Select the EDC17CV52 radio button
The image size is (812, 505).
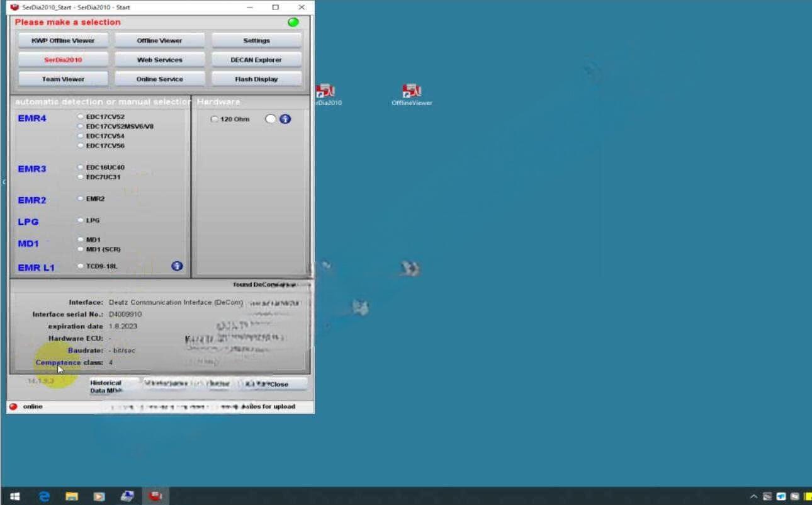(x=81, y=116)
